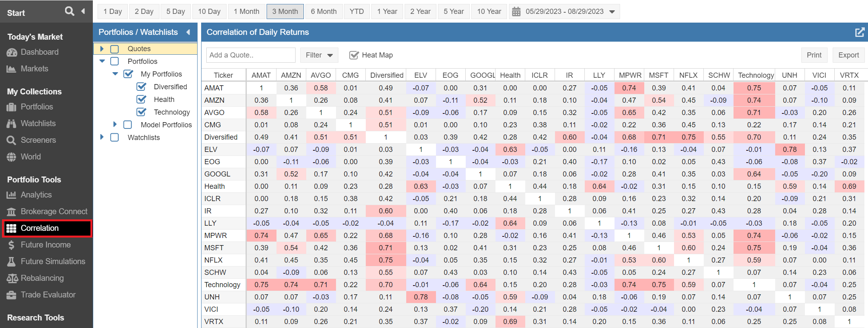Click the Export button
Screen dimensions: 868x328
click(x=849, y=55)
